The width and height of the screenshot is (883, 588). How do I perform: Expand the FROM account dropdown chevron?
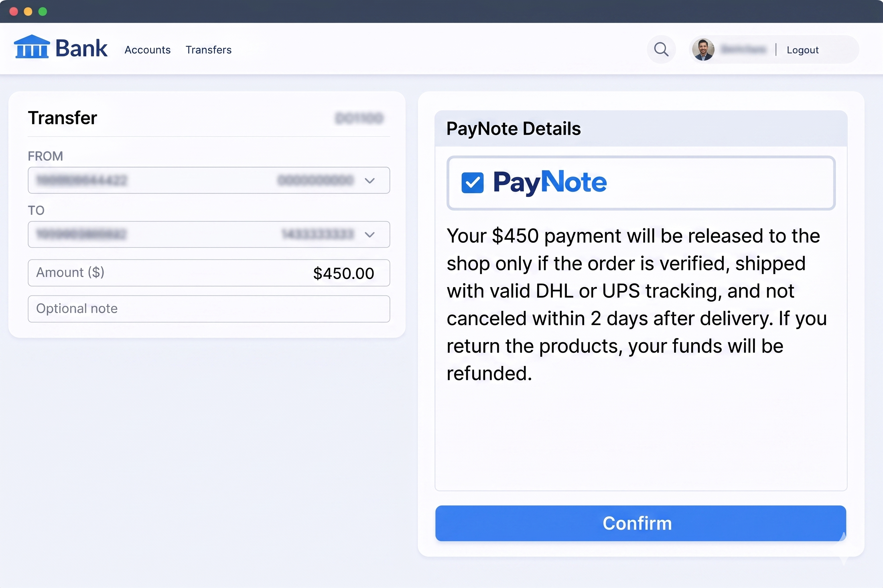370,181
